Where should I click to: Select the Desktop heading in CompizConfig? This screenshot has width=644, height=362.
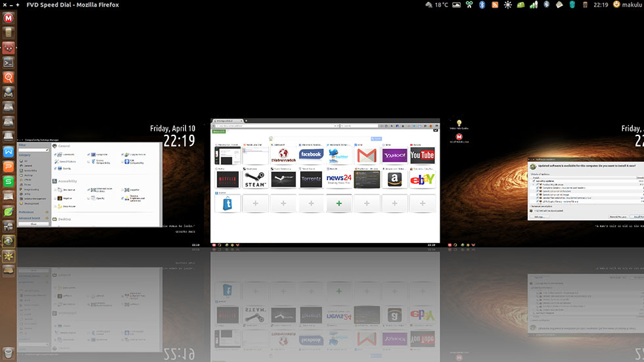click(64, 219)
